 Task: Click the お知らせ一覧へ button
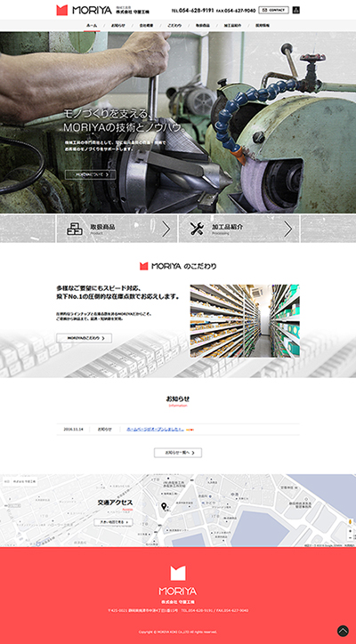coord(178,453)
